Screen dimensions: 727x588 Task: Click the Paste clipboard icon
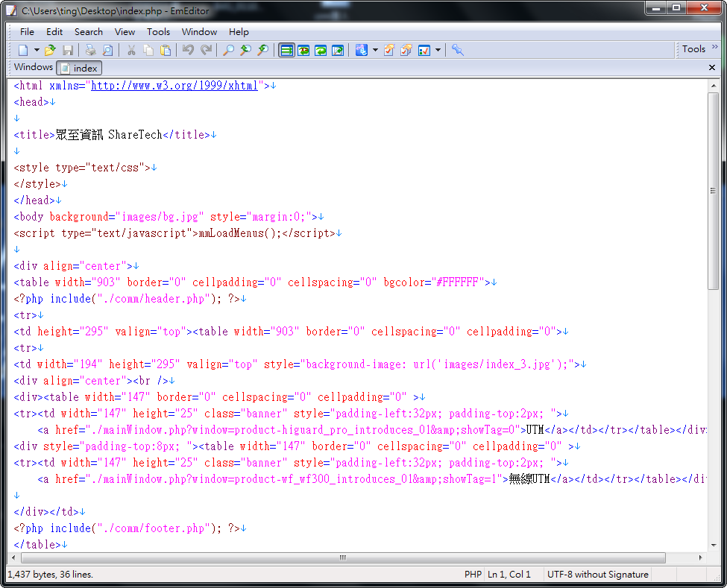pos(166,50)
